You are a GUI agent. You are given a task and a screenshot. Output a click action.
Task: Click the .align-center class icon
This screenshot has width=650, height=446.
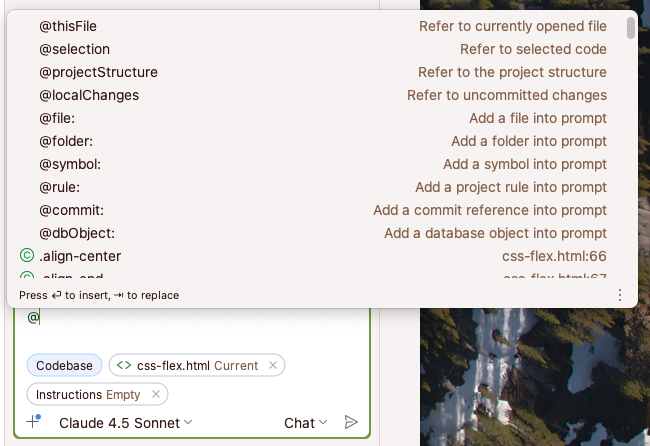pyautogui.click(x=27, y=256)
